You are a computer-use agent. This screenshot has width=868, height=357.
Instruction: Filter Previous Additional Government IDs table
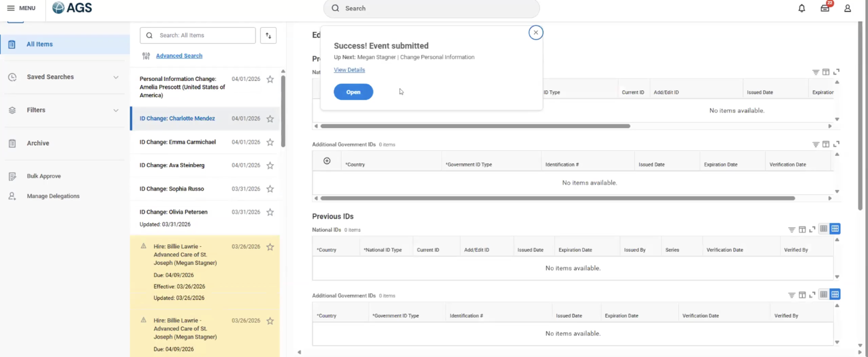[792, 295]
